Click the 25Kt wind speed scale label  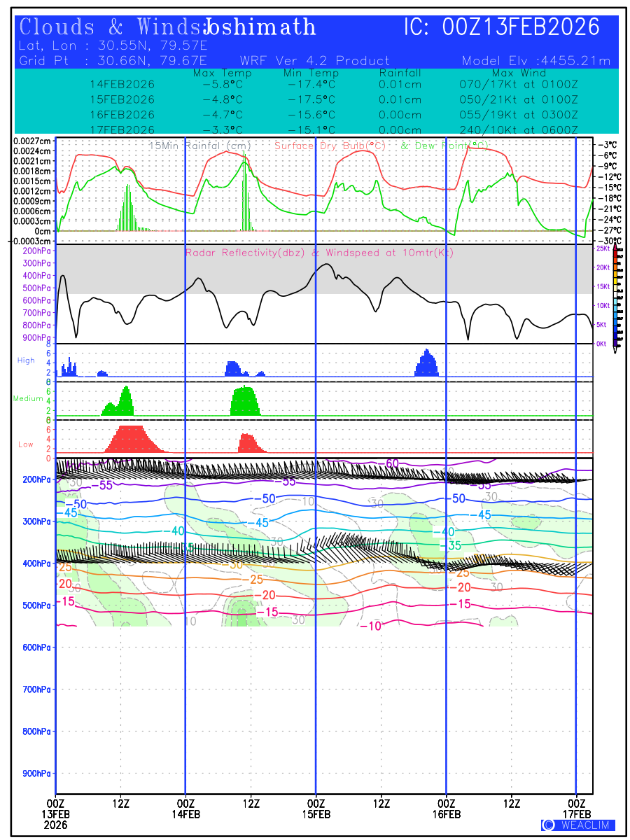(601, 248)
